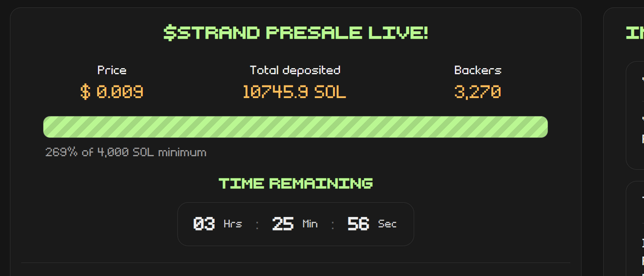The width and height of the screenshot is (644, 276).
Task: Click the 10745.9 SOL deposited amount
Action: [295, 92]
